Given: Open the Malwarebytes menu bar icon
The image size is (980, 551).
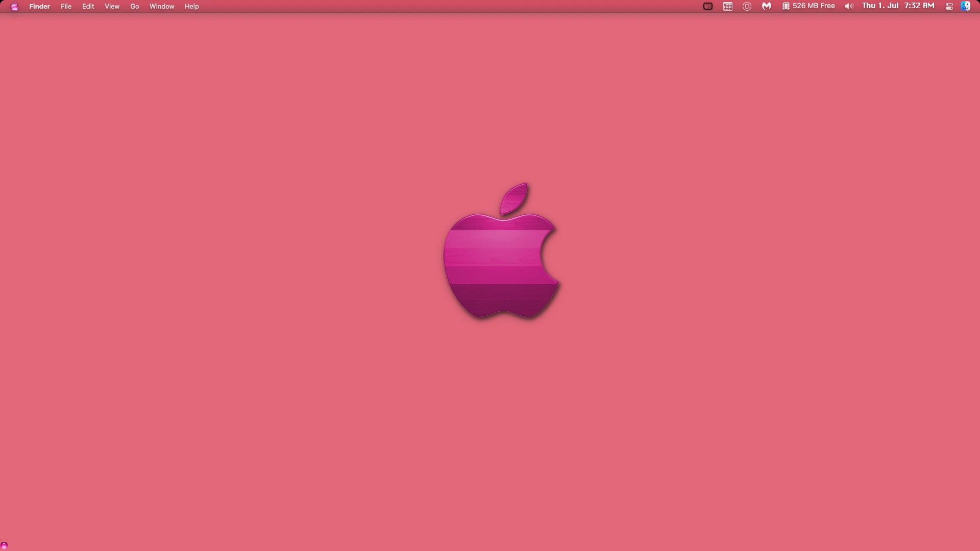Looking at the screenshot, I should [x=767, y=7].
